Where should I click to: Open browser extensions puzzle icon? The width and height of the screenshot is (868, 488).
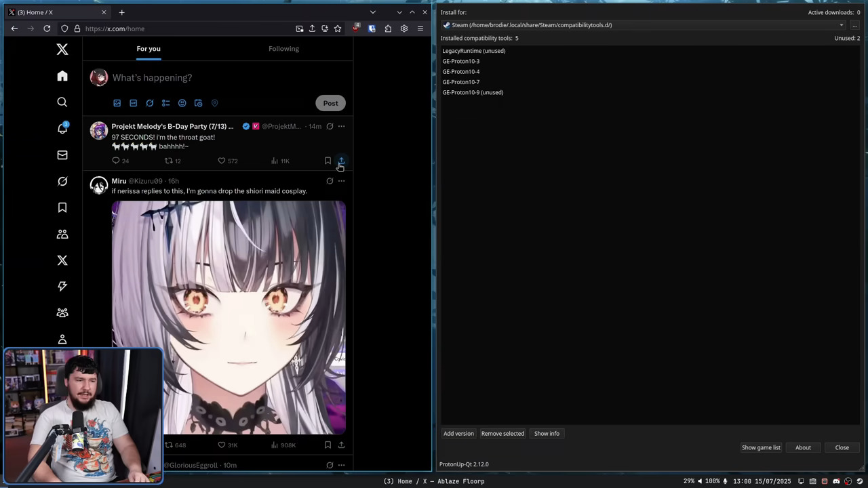coord(388,28)
